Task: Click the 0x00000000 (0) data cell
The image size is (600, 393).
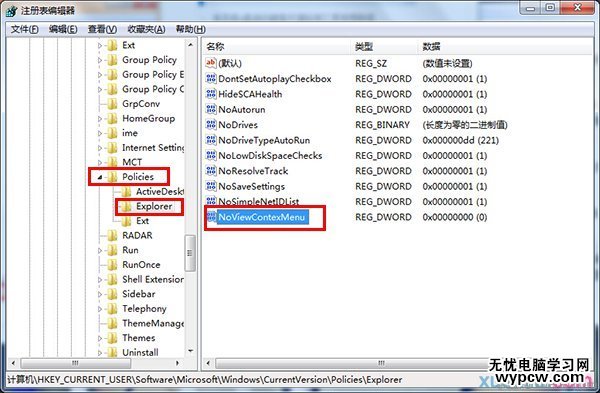Action: (455, 217)
